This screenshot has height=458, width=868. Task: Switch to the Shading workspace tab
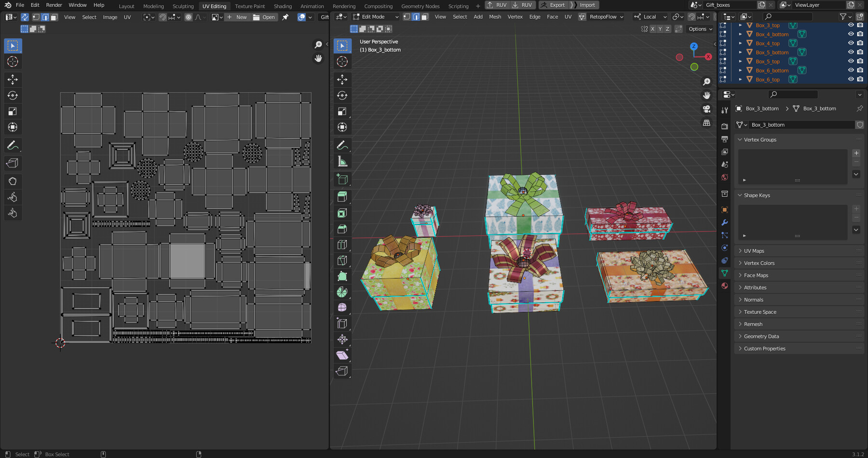(283, 6)
